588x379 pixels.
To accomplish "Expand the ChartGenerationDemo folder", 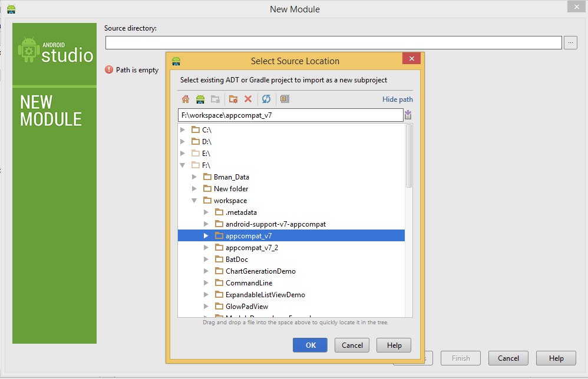I will point(206,271).
